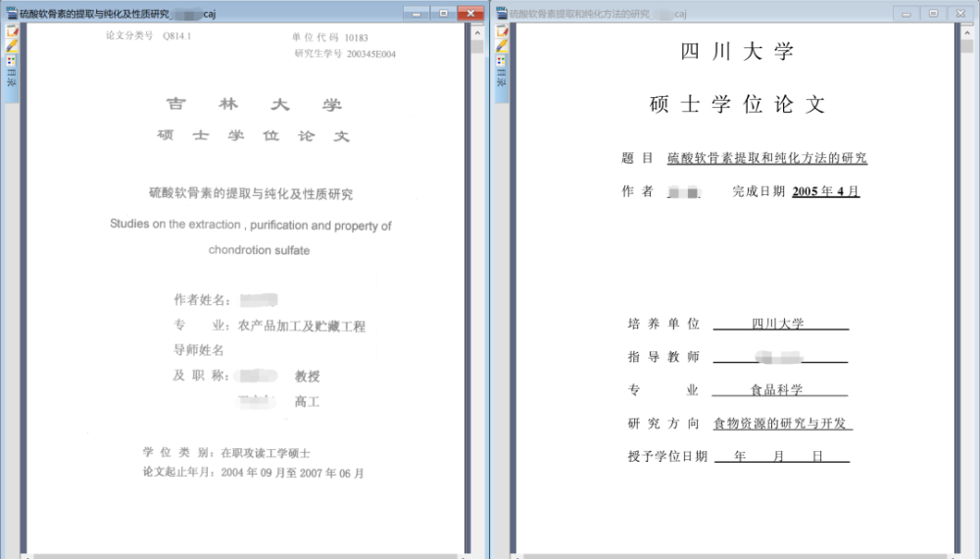The height and width of the screenshot is (559, 980).
Task: Click the 硕士学位论文 heading in the right document
Action: pyautogui.click(x=738, y=104)
